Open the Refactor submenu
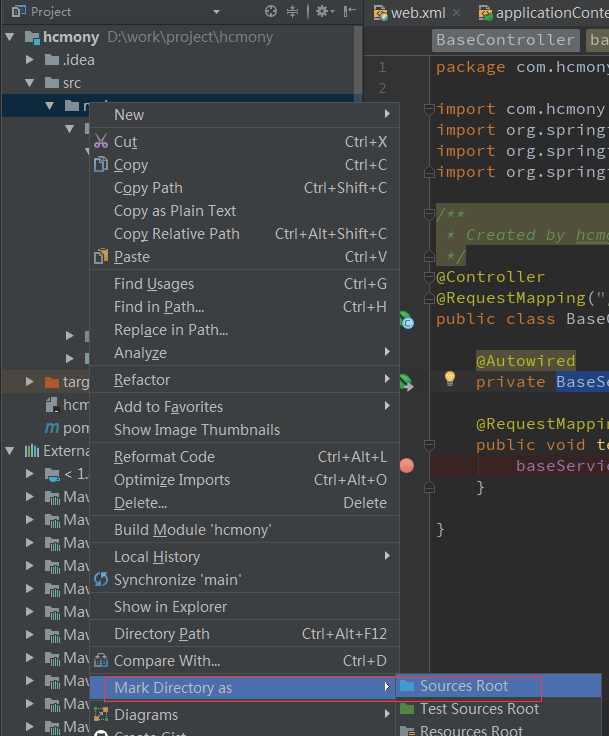 coord(244,379)
